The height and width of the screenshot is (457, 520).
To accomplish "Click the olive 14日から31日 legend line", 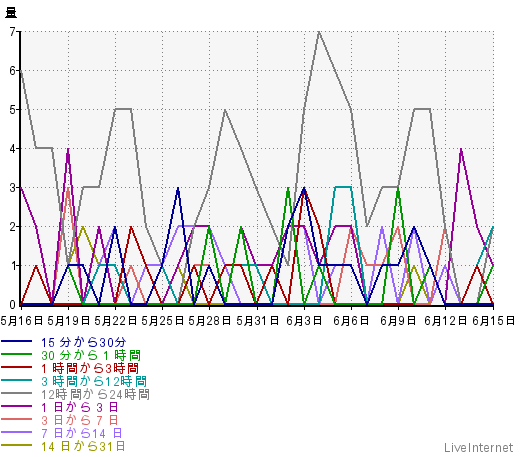I will 17,445.
